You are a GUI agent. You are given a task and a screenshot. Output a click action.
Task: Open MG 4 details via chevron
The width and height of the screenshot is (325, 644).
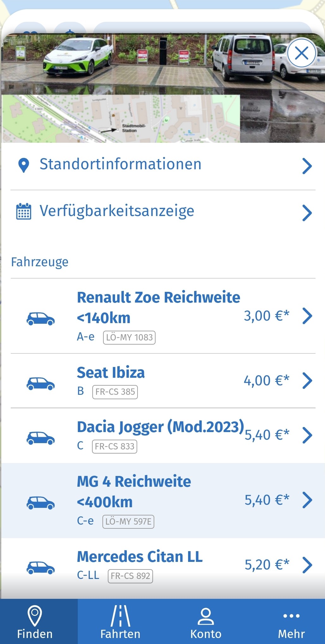point(307,500)
